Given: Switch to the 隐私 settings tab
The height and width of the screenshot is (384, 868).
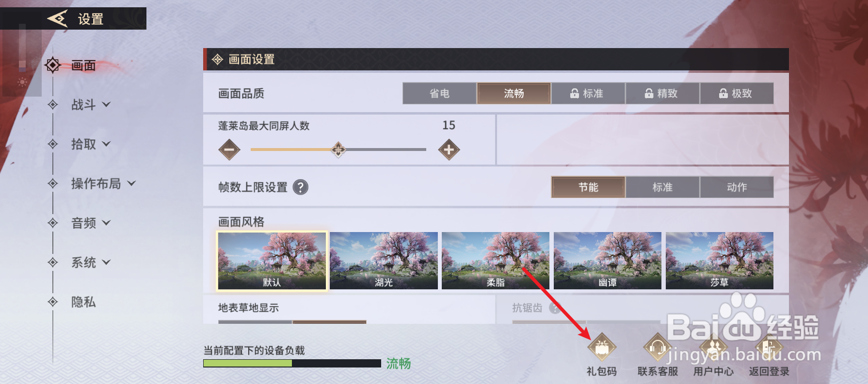Looking at the screenshot, I should 83,302.
